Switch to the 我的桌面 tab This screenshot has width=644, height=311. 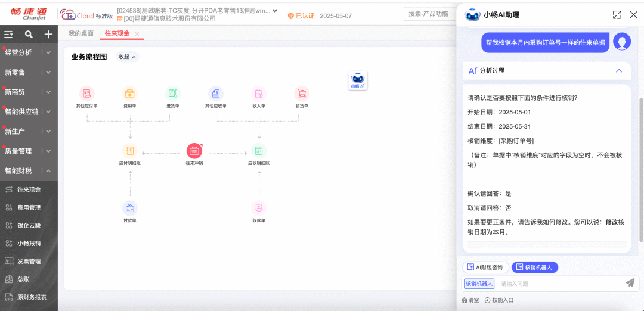tap(81, 33)
